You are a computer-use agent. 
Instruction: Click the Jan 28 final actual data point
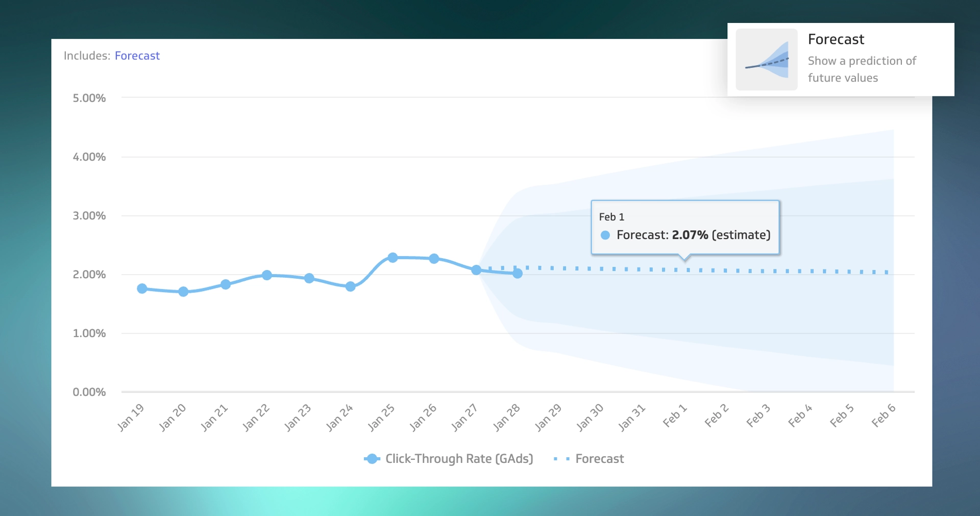tap(517, 274)
